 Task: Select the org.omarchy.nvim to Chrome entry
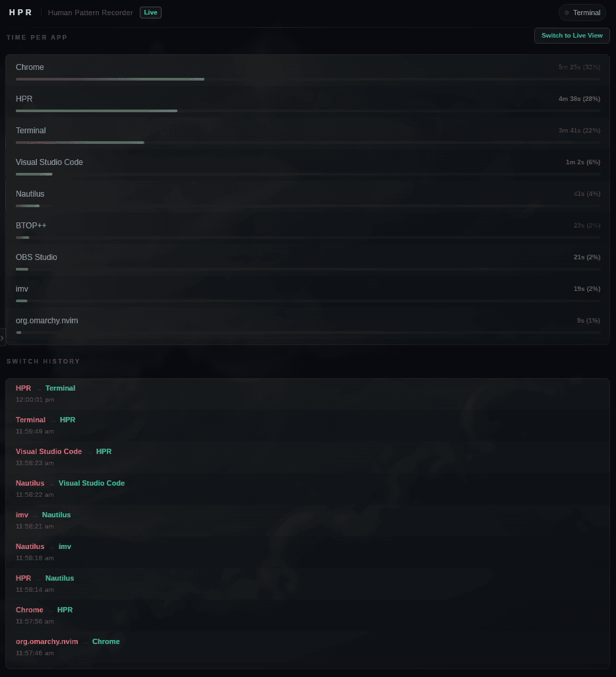308,647
